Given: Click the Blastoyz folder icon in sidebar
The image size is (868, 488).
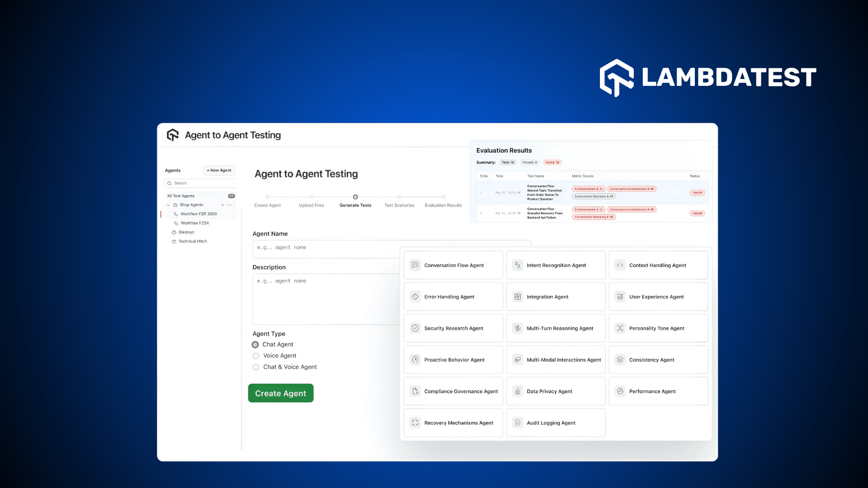Looking at the screenshot, I should [174, 232].
